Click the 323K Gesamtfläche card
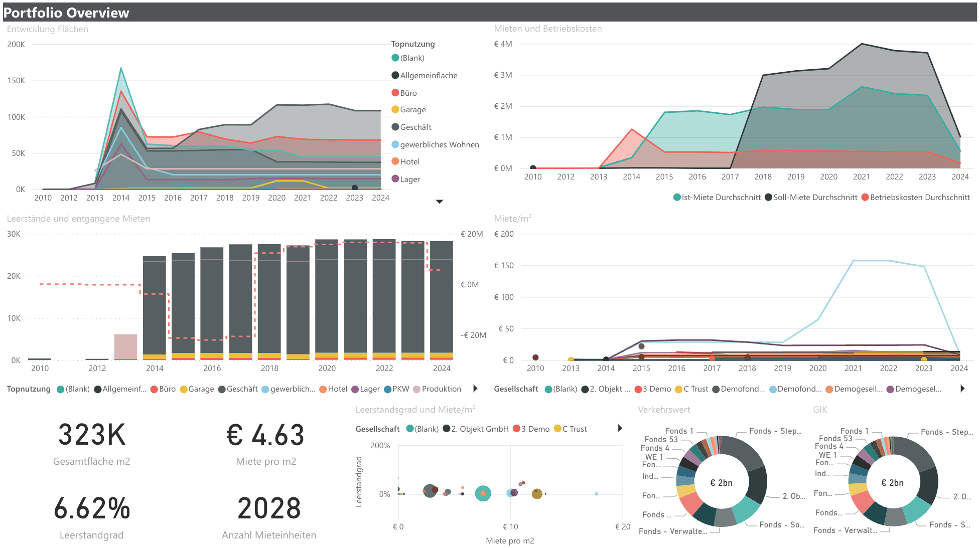This screenshot has width=980, height=548. pos(92,443)
